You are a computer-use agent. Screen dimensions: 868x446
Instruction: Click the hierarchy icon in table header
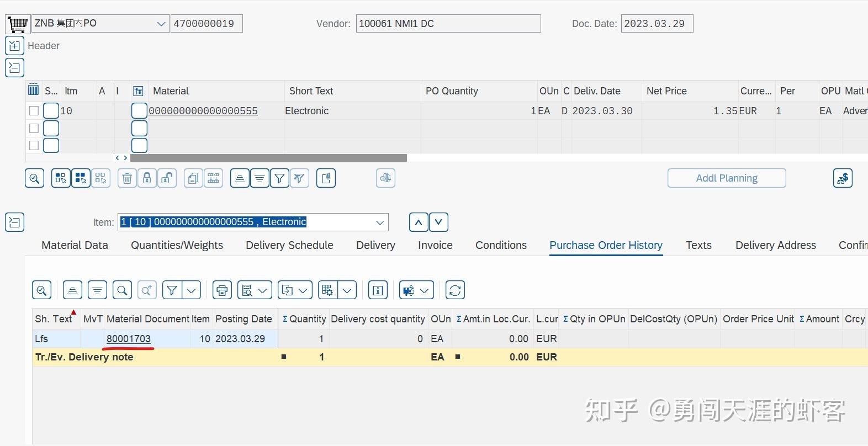[139, 91]
